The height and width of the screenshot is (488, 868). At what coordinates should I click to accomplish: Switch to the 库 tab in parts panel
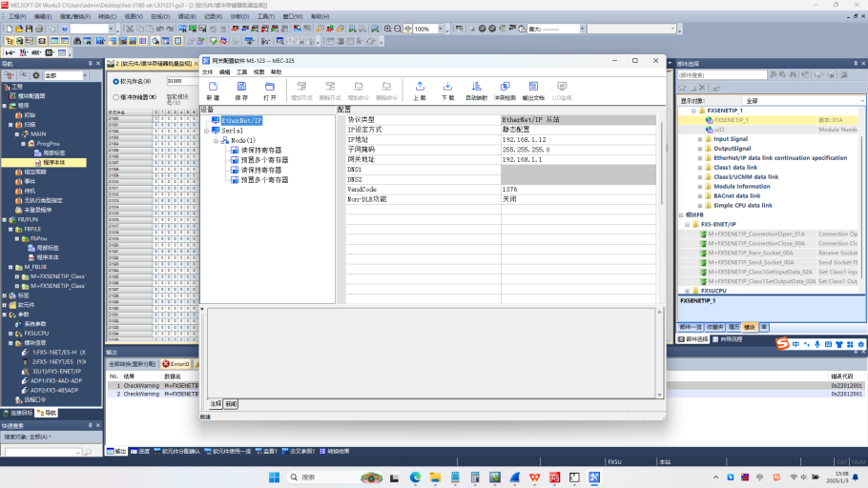[764, 327]
